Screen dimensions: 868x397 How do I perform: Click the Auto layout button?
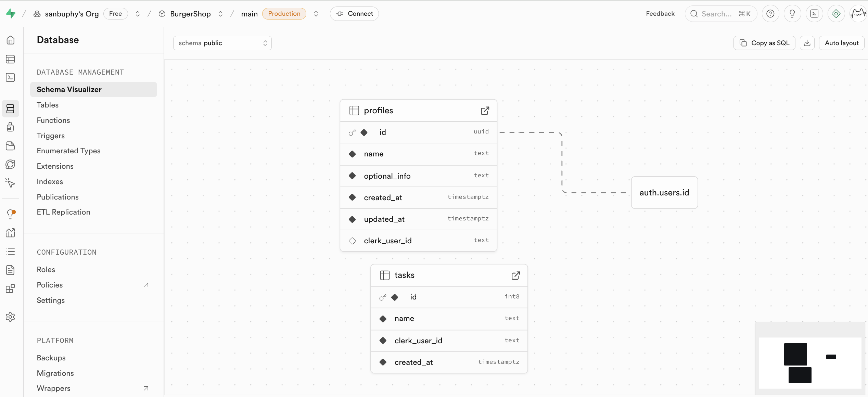[x=841, y=43]
